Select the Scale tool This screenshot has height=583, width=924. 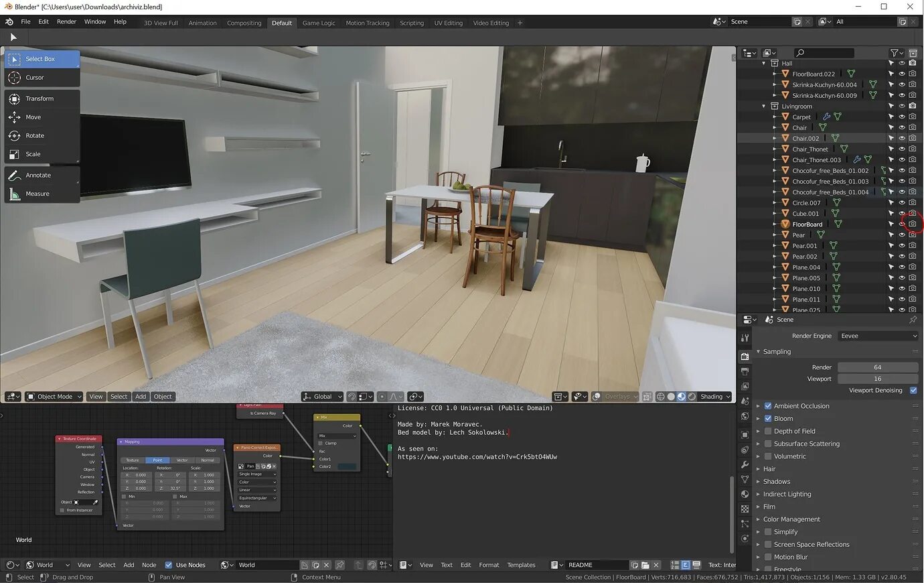click(42, 154)
